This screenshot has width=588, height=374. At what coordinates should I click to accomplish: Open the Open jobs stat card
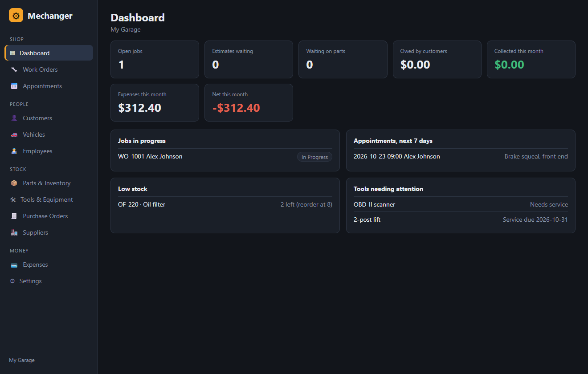click(155, 60)
